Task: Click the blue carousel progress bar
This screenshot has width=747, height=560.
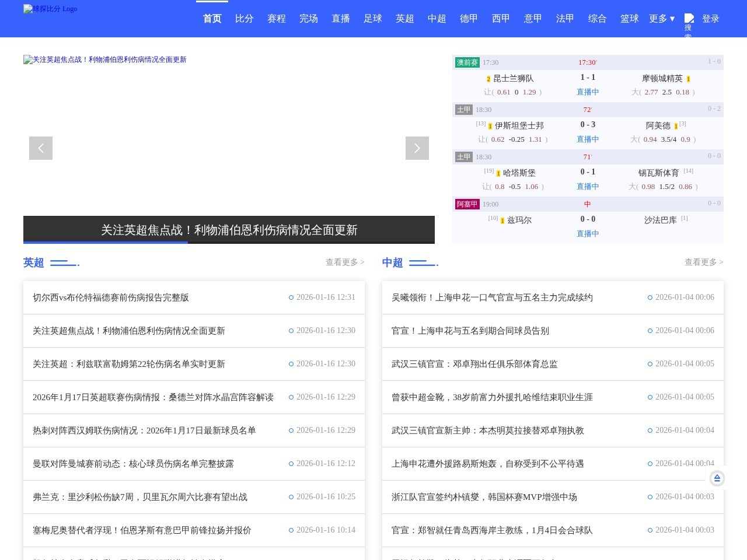Action: (105, 243)
